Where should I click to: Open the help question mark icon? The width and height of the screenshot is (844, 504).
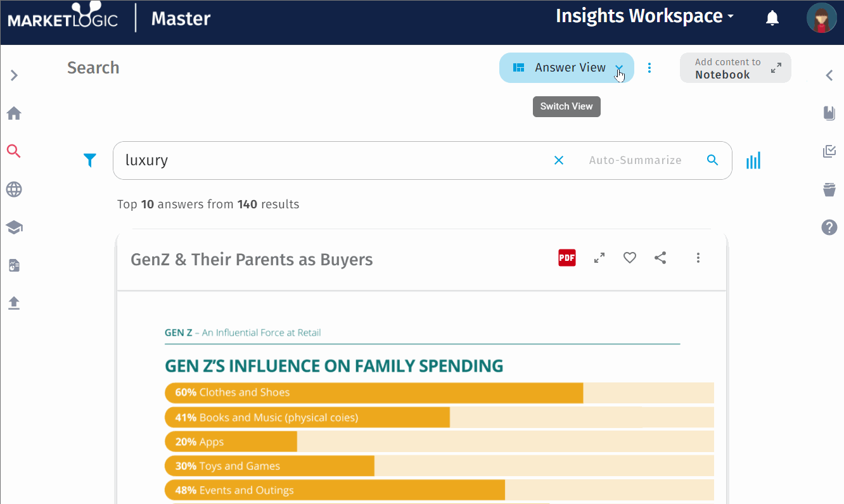click(829, 227)
